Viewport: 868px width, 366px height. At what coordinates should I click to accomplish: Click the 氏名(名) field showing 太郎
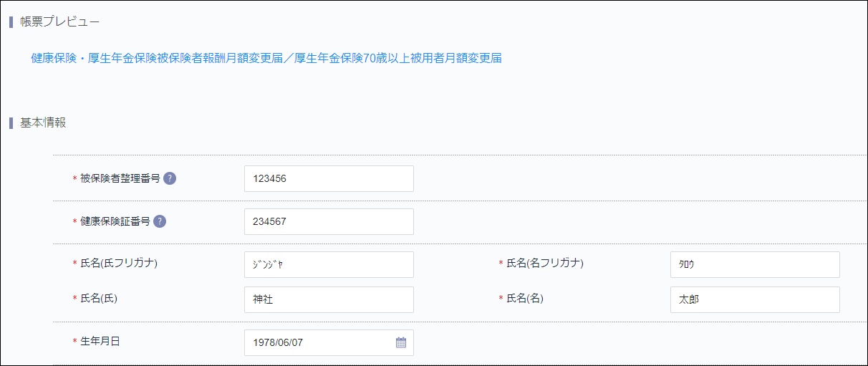point(754,300)
